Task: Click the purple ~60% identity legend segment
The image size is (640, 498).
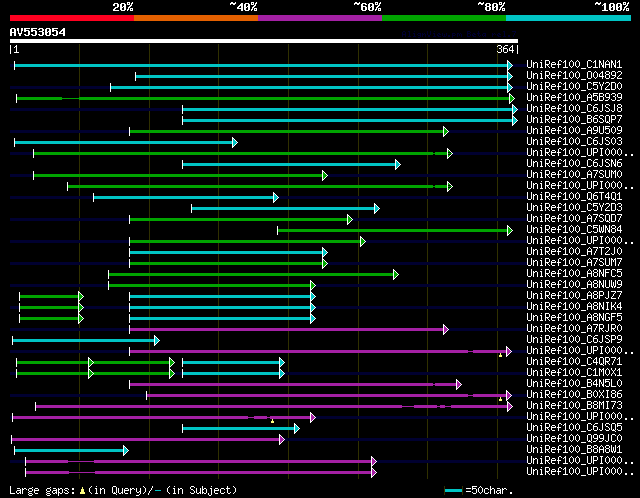Action: (320, 18)
